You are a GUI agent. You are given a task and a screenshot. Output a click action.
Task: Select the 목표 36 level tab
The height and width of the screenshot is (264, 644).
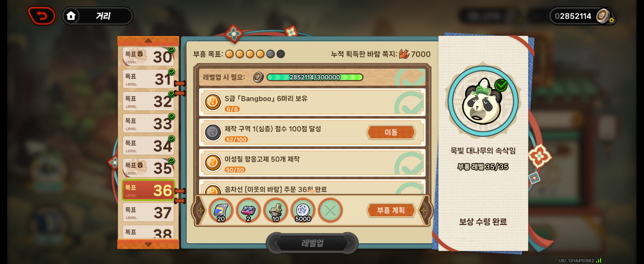(148, 190)
